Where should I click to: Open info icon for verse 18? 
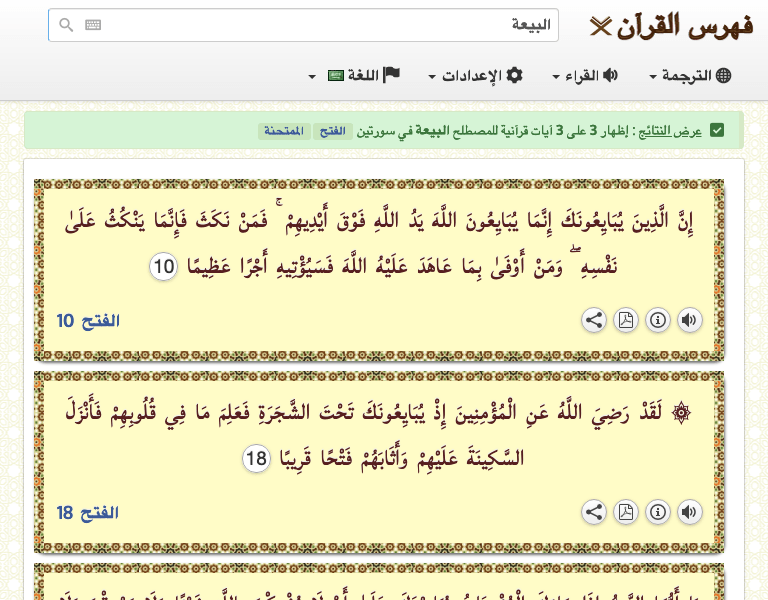tap(658, 512)
